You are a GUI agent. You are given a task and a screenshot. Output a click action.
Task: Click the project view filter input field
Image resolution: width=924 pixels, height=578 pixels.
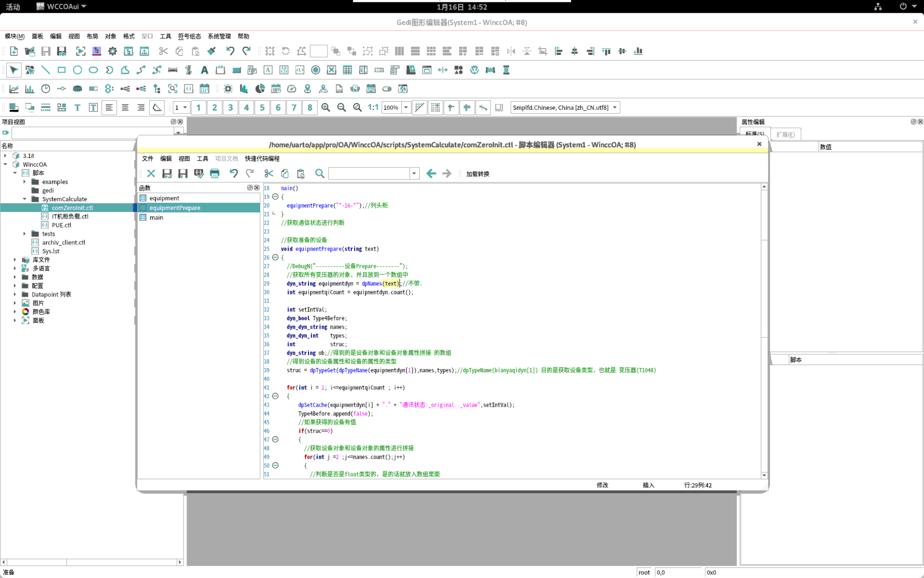coord(93,132)
